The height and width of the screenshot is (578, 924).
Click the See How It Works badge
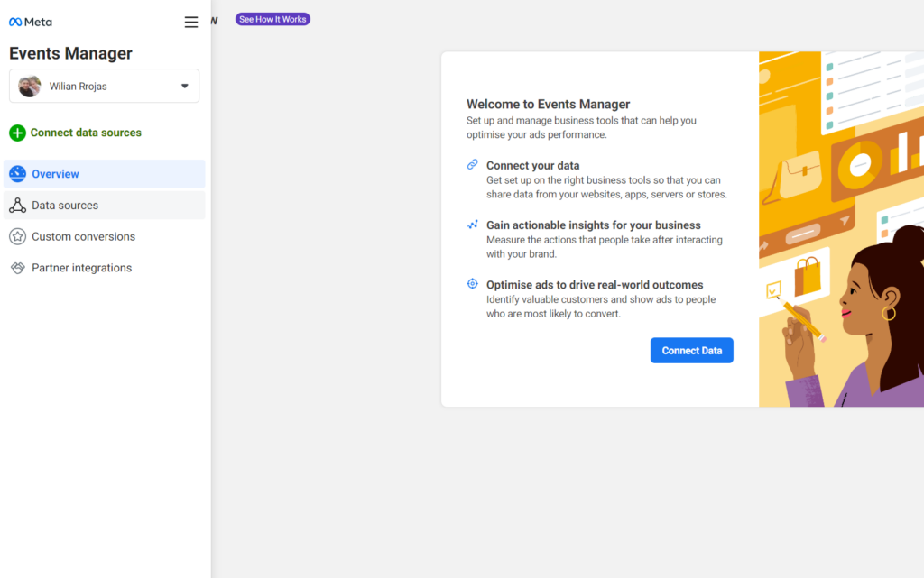[x=273, y=20]
